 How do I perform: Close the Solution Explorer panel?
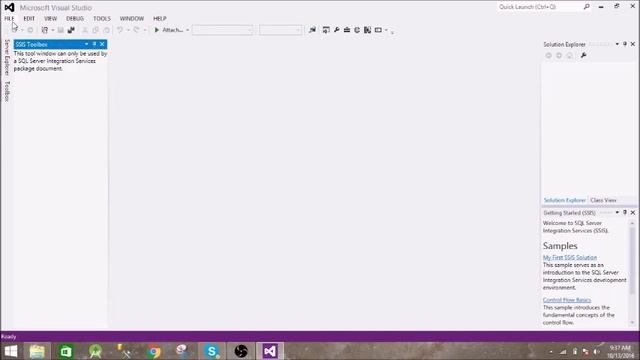coord(633,44)
